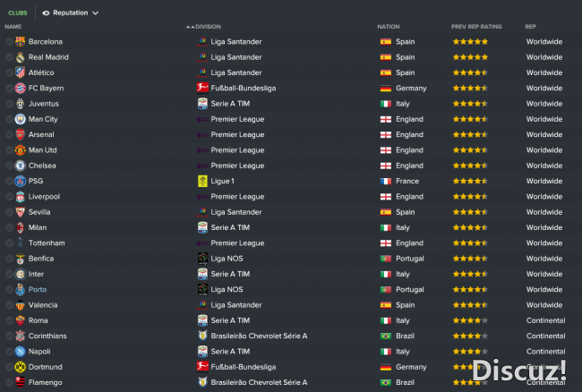This screenshot has height=392, width=582.
Task: Click the Brazil flag in Corinthians row
Action: point(386,336)
